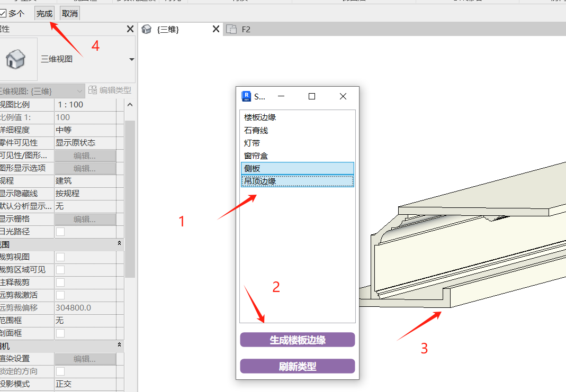Open the 三维视图: {三维} instance dropdown

(x=80, y=90)
